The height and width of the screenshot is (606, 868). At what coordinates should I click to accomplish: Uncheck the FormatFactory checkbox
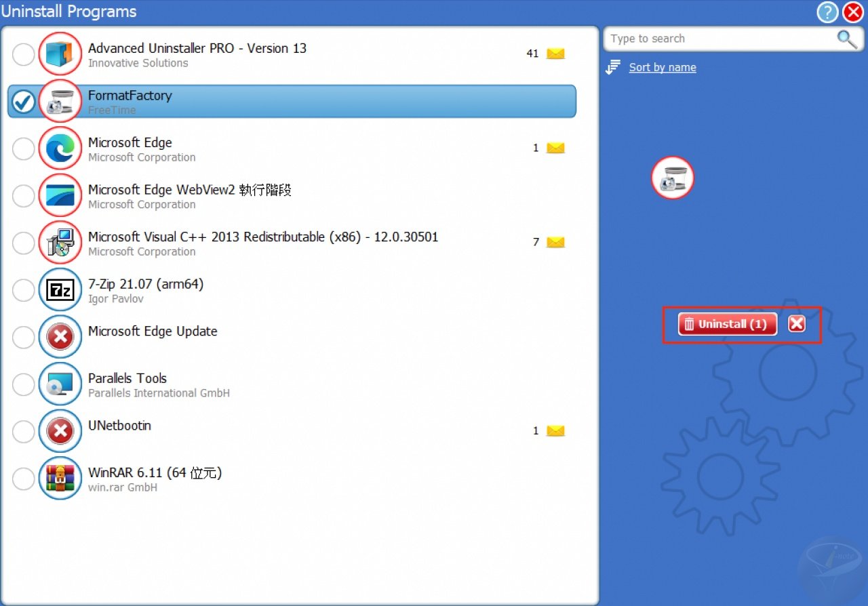click(24, 102)
